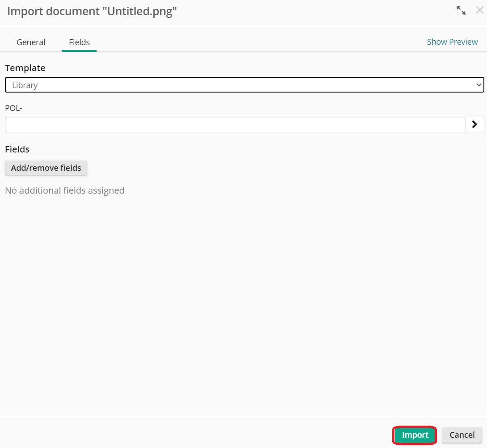487x448 pixels.
Task: Switch to the General tab
Action: [x=30, y=42]
